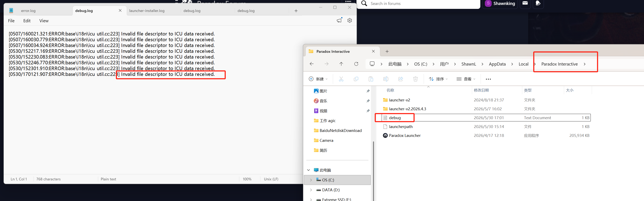This screenshot has width=644, height=201.
Task: Click the Delete trash icon in Explorer
Action: click(416, 79)
